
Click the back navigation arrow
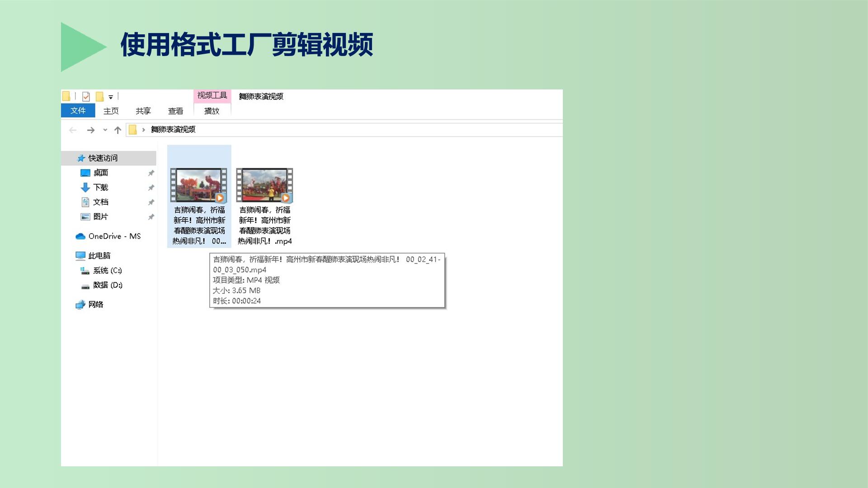click(72, 130)
